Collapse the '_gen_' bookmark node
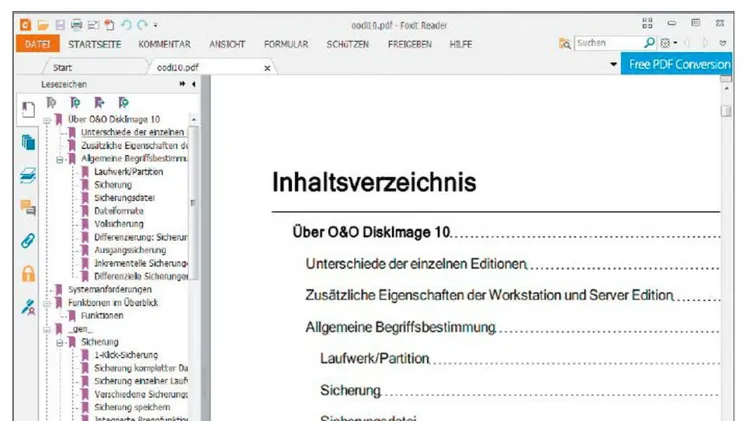 point(47,330)
